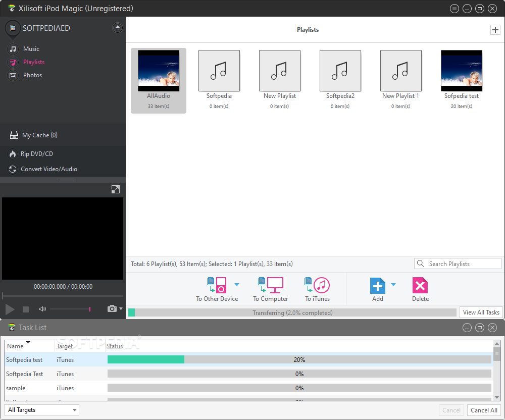505x420 pixels.
Task: Delete the selected playlist
Action: 420,289
